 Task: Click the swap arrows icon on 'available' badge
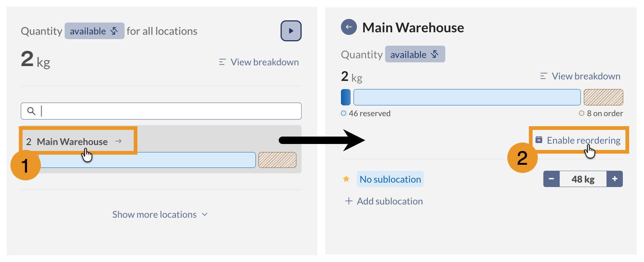(114, 31)
